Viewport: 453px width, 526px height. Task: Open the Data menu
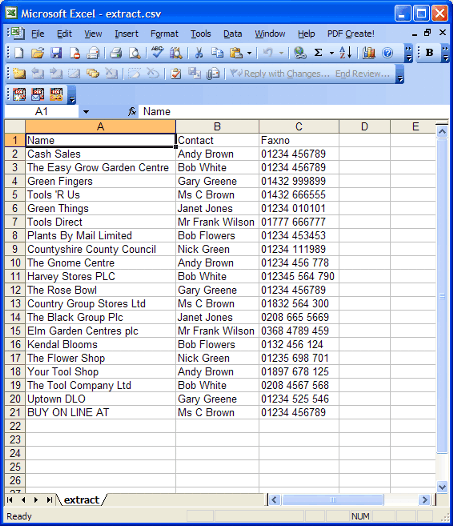coord(233,34)
